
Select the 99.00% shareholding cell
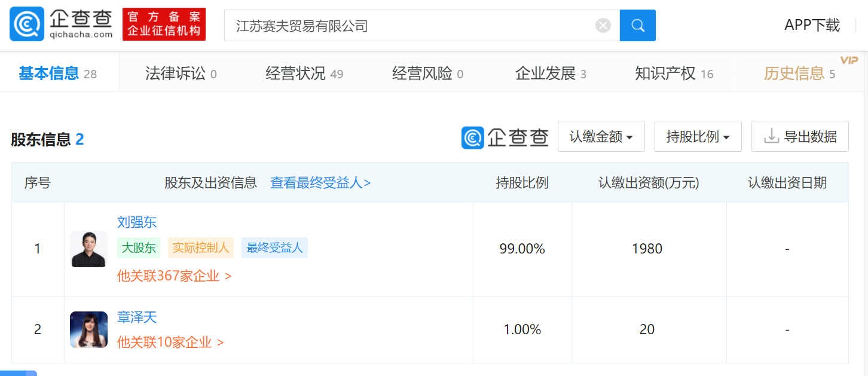pyautogui.click(x=522, y=249)
